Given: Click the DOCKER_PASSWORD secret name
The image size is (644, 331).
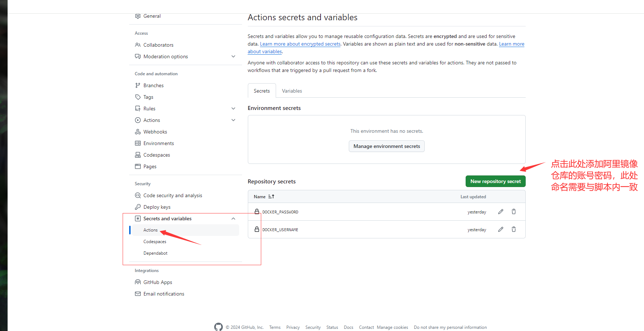Looking at the screenshot, I should [x=280, y=212].
